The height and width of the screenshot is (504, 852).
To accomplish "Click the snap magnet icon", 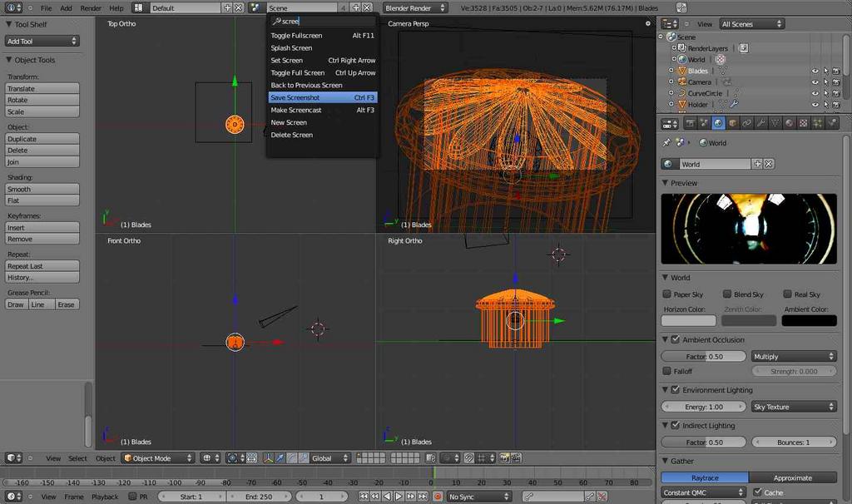I will [x=469, y=458].
